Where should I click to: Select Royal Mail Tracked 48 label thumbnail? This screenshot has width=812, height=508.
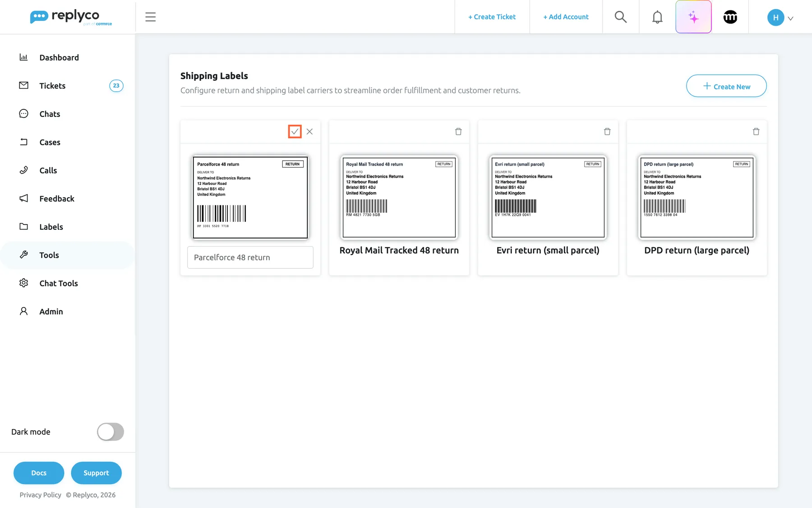tap(399, 197)
